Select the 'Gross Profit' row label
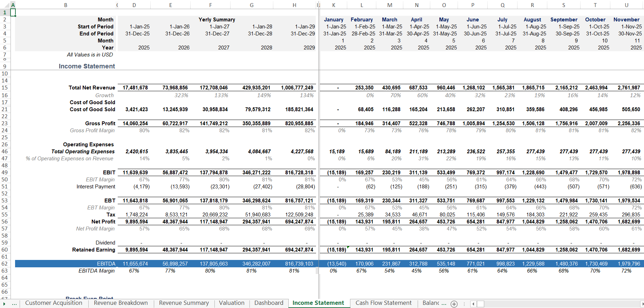 pos(100,123)
